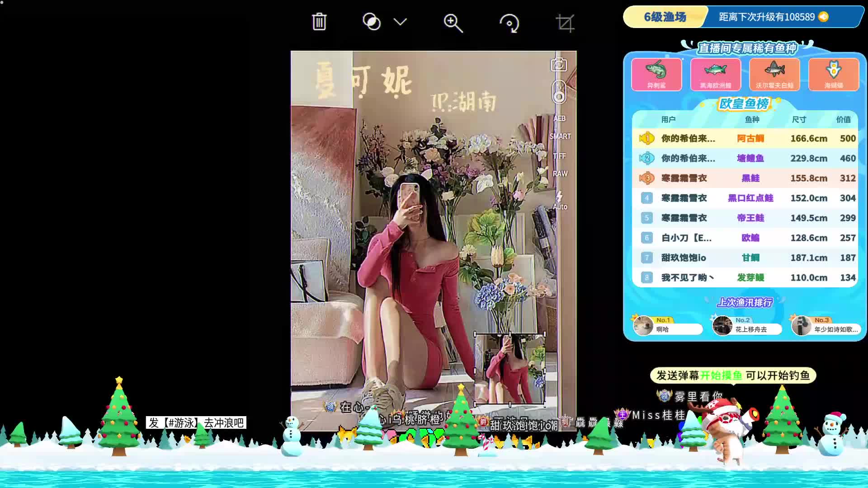The width and height of the screenshot is (868, 488).
Task: Open the flash Auto setting
Action: coord(560,201)
